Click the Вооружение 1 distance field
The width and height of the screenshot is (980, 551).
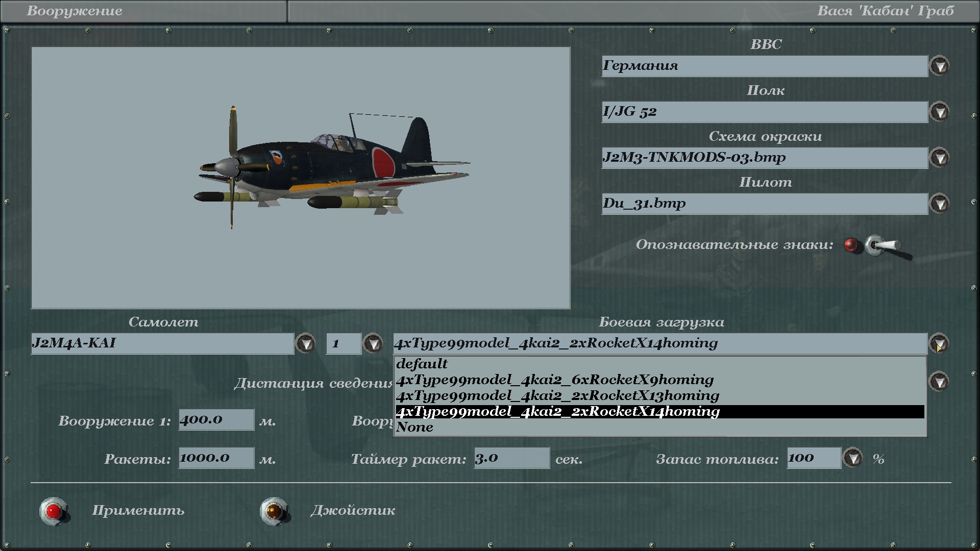pos(216,419)
